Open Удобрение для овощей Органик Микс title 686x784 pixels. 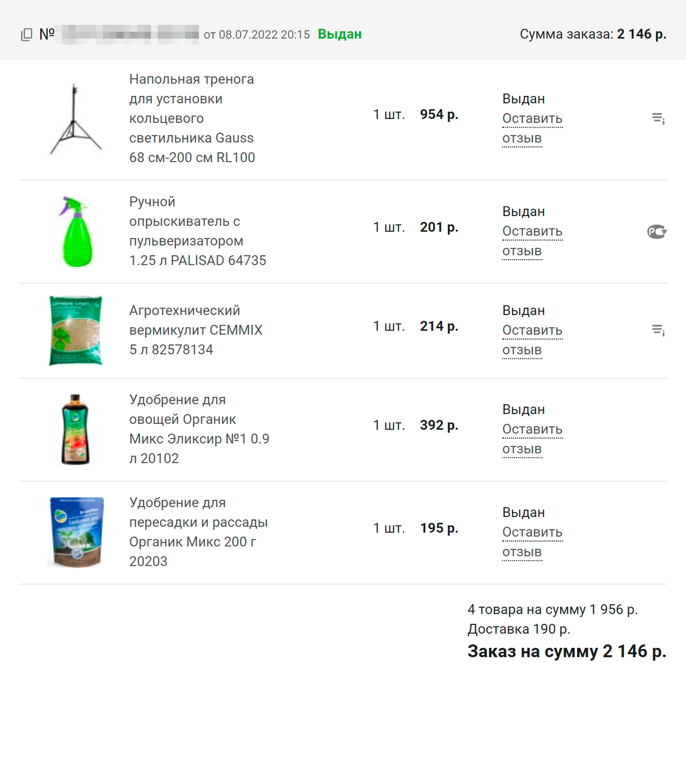pyautogui.click(x=199, y=429)
